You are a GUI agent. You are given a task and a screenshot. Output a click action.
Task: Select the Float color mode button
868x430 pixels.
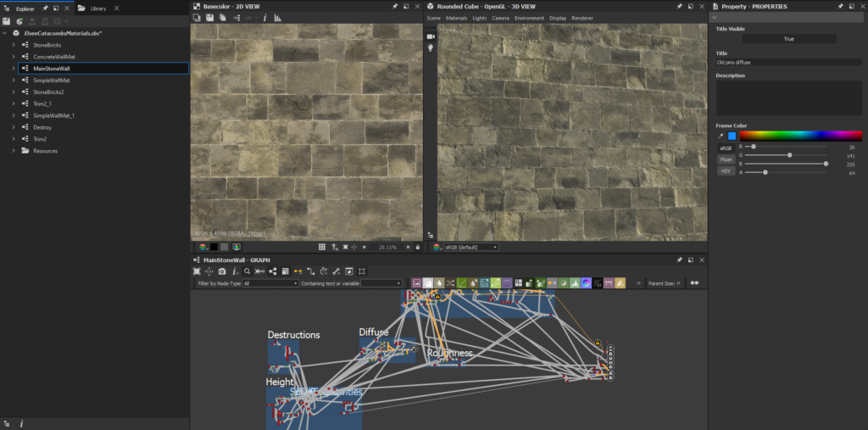click(726, 159)
